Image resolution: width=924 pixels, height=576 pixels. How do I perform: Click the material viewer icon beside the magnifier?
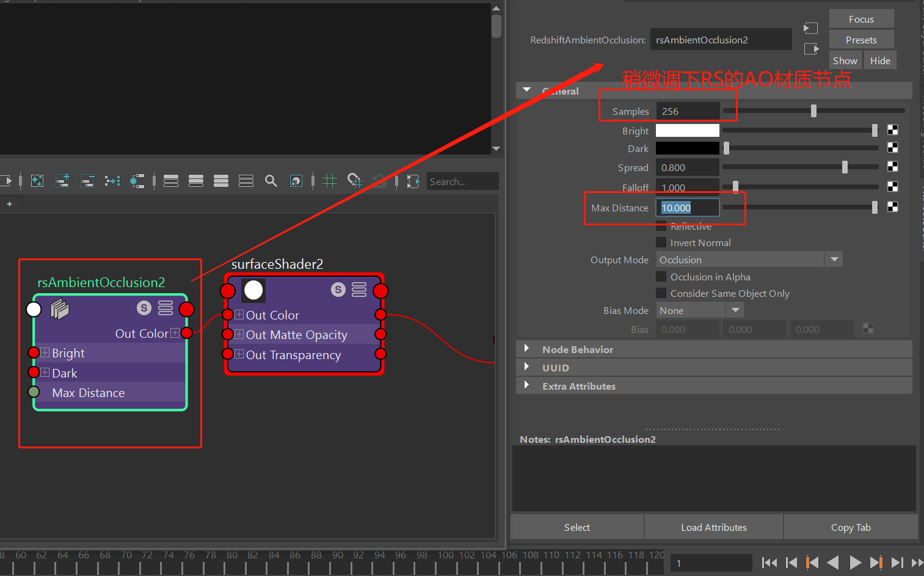point(296,181)
